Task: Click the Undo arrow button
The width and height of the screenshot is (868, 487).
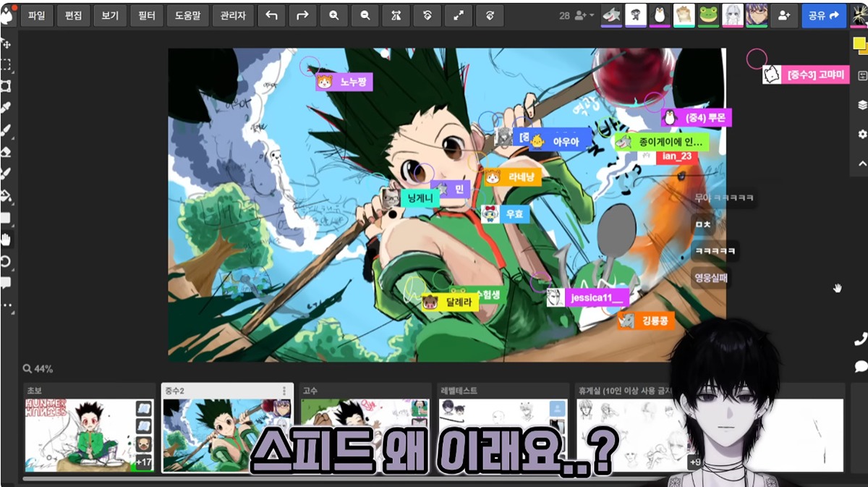Action: 271,15
